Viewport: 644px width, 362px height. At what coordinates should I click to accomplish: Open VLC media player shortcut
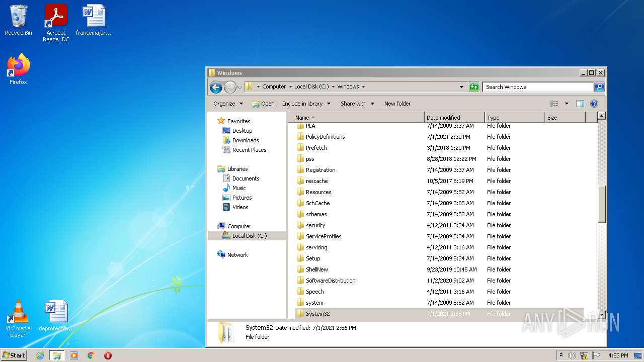pyautogui.click(x=18, y=318)
